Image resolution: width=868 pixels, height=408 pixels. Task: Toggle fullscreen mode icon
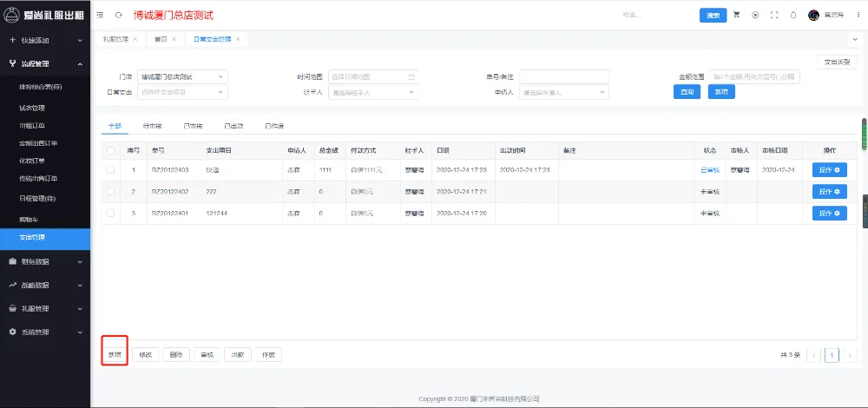coord(773,16)
